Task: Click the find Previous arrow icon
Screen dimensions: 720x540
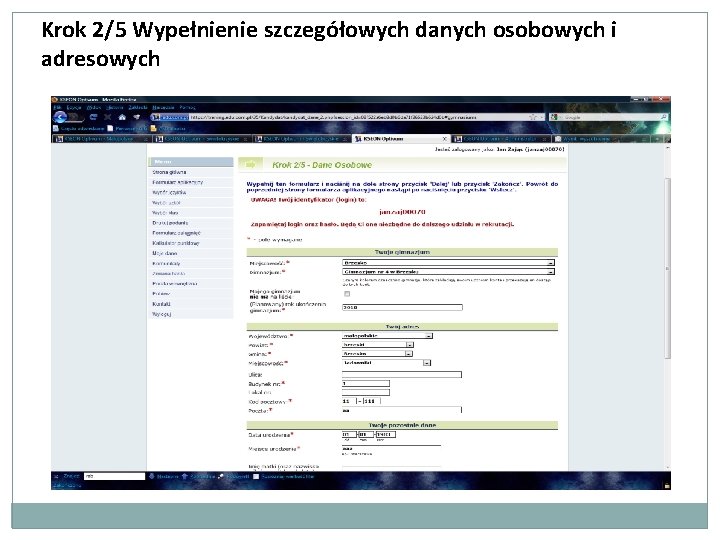Action: point(185,477)
